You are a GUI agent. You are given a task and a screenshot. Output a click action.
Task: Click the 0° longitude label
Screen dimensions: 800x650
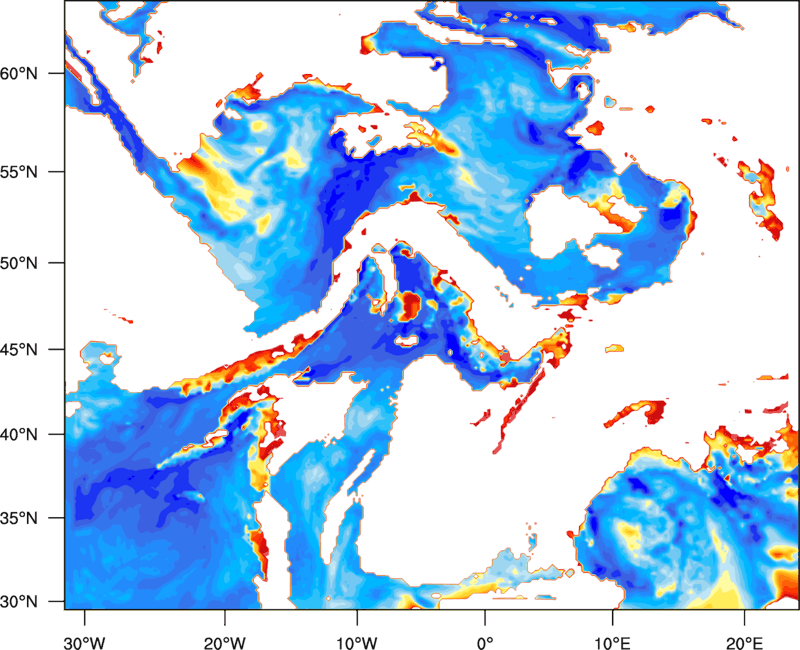point(485,643)
